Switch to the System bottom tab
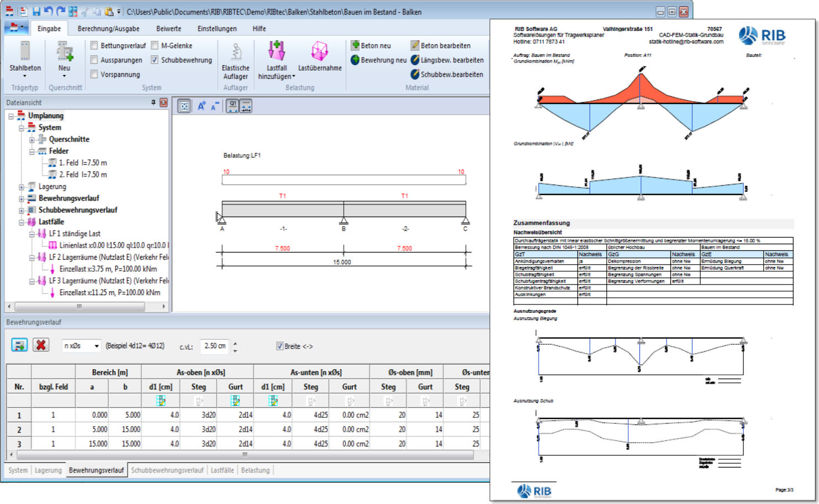819x504 pixels. 18,470
